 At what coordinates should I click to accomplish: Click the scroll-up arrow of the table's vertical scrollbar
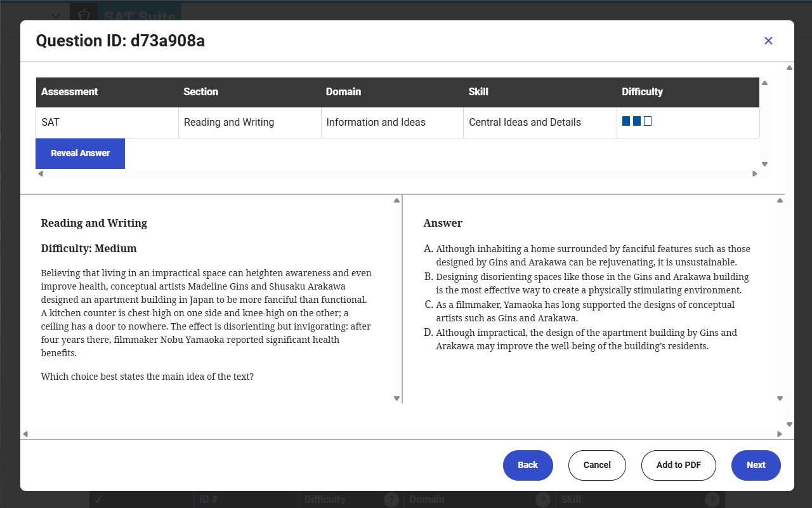point(764,83)
